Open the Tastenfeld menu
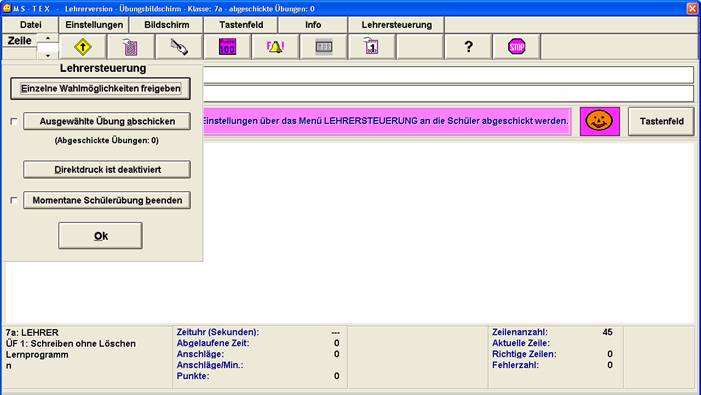701x395 pixels. click(x=241, y=25)
